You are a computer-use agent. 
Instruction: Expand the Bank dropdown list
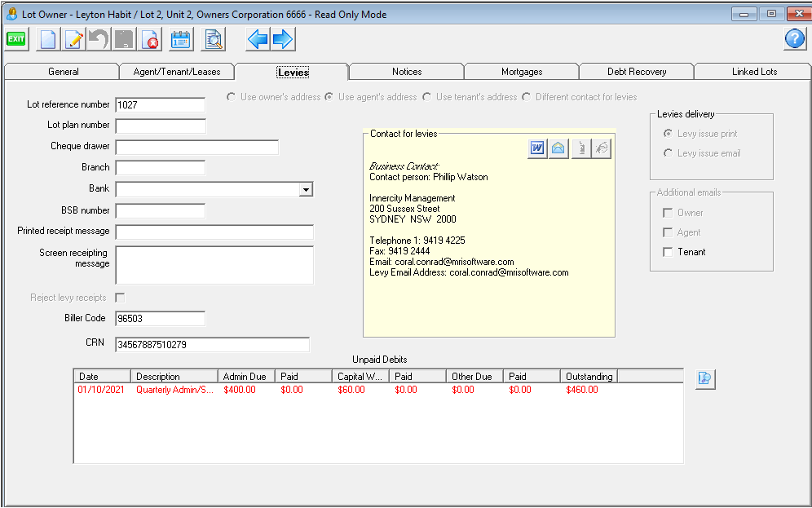pos(306,189)
